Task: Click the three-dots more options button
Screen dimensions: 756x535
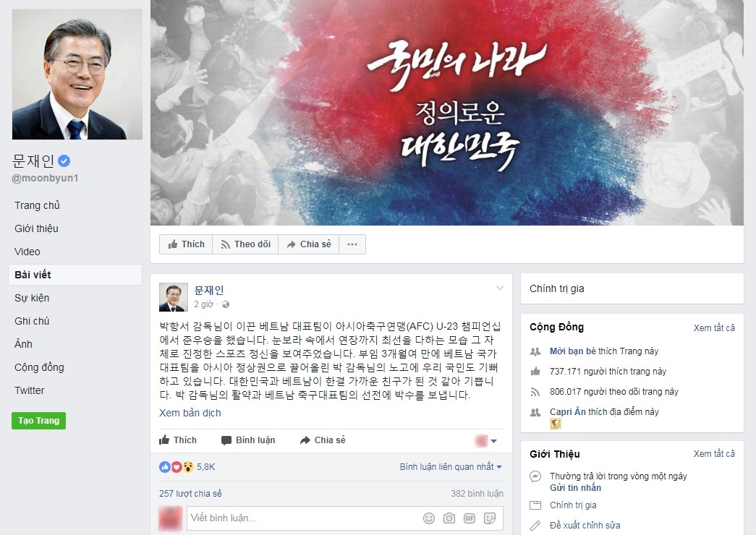Action: tap(352, 244)
